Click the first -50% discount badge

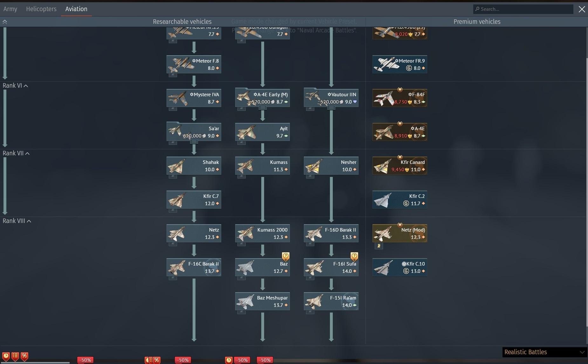click(x=85, y=360)
